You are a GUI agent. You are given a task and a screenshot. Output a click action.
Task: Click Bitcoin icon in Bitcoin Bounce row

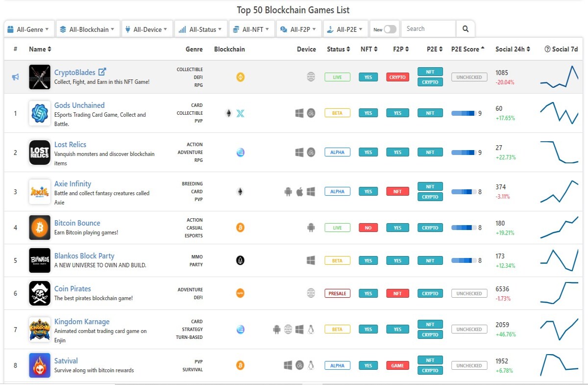pos(240,228)
